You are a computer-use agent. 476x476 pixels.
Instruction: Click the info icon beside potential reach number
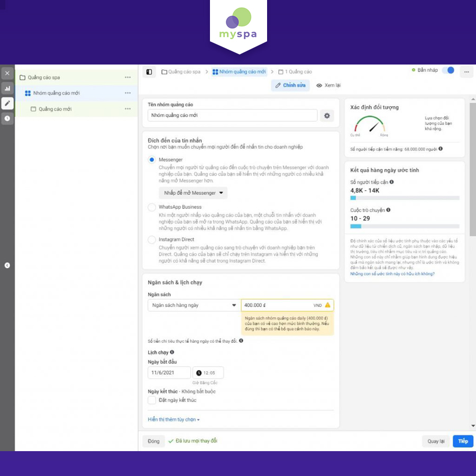coord(441,149)
